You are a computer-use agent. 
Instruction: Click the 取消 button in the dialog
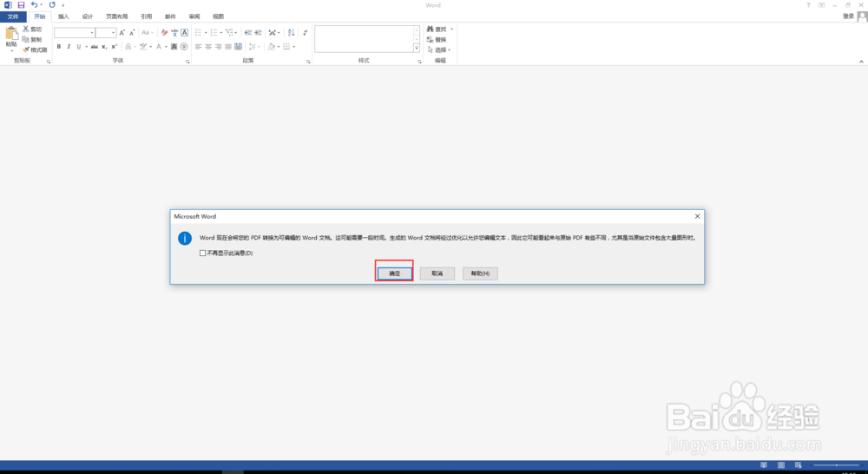point(437,273)
